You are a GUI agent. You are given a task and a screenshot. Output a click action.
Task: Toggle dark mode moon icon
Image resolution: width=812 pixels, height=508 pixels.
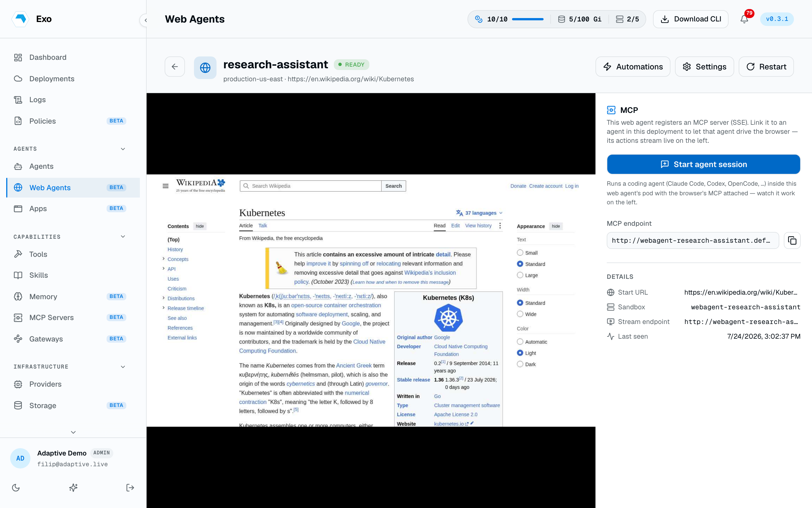(16, 487)
